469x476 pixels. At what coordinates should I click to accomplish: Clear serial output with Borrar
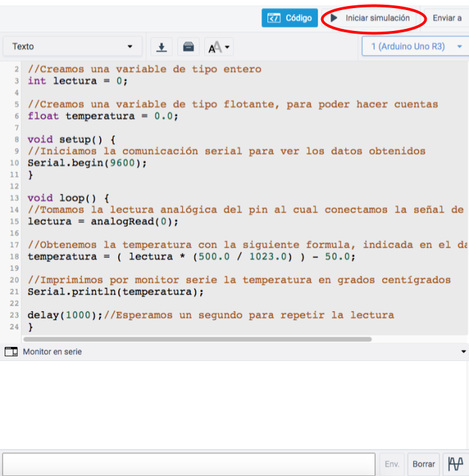423,464
